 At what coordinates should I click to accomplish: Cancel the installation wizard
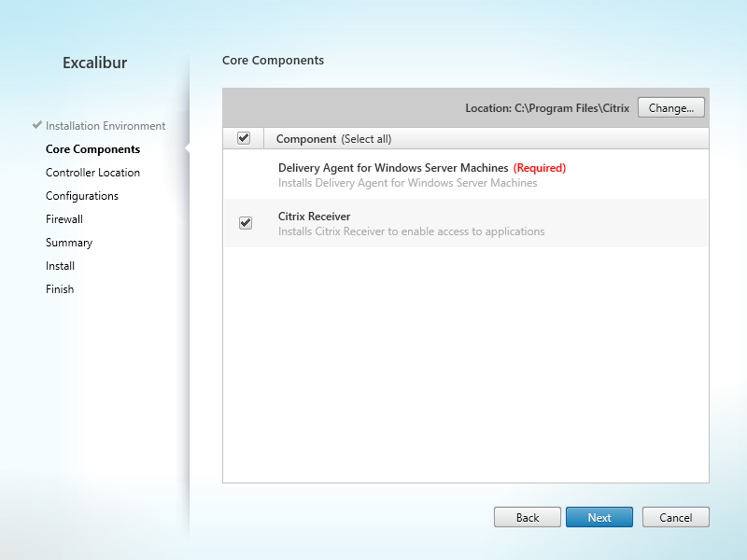click(x=675, y=517)
